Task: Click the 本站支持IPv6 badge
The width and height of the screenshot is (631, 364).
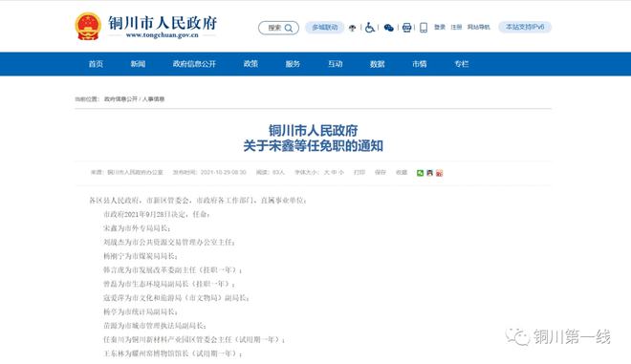Action: click(525, 27)
